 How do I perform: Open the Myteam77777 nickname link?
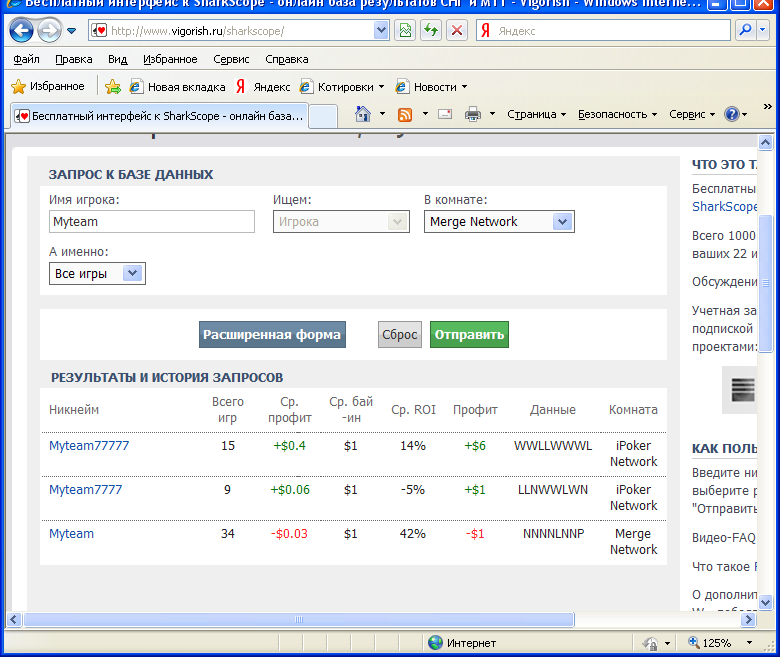(x=89, y=446)
